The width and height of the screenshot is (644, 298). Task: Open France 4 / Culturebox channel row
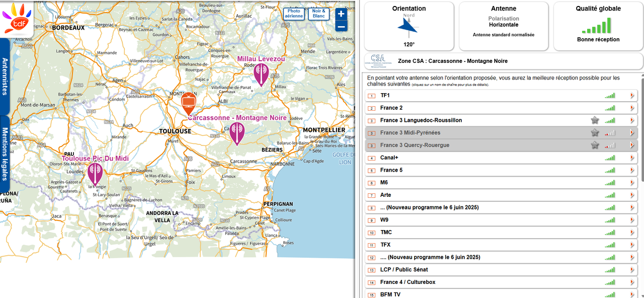pyautogui.click(x=501, y=282)
